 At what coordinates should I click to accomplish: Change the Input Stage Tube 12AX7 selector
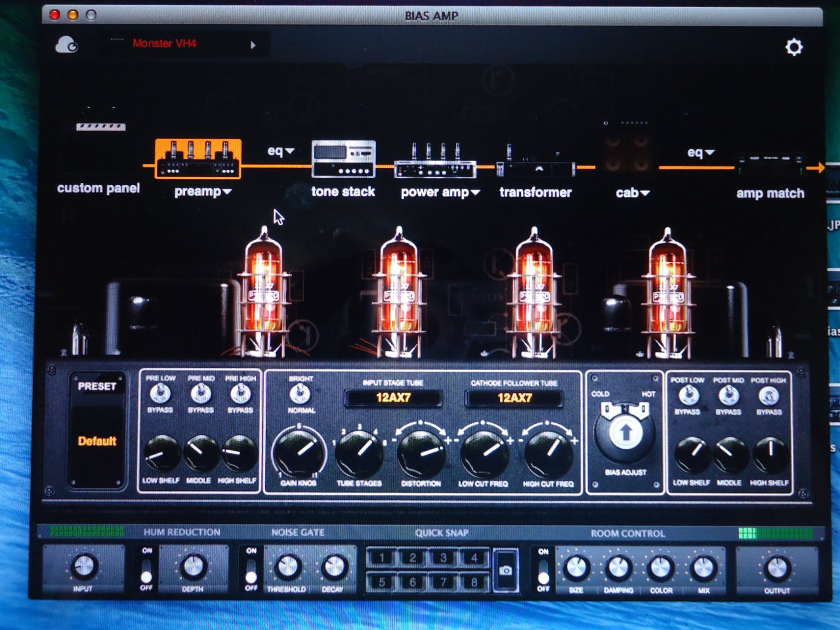pyautogui.click(x=393, y=398)
